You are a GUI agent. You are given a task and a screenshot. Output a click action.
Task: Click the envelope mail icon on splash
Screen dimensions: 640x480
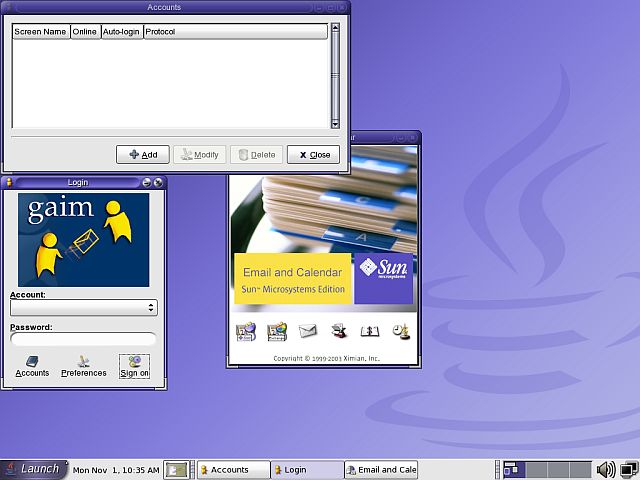coord(308,331)
